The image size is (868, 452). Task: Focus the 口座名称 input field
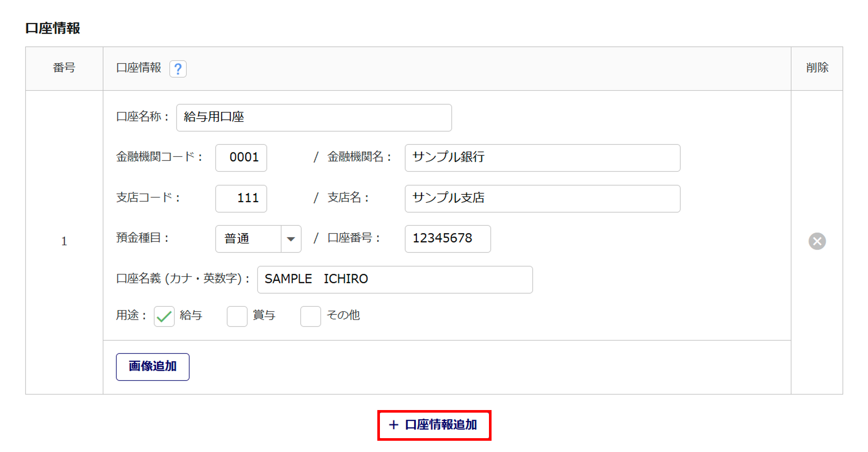tap(314, 118)
